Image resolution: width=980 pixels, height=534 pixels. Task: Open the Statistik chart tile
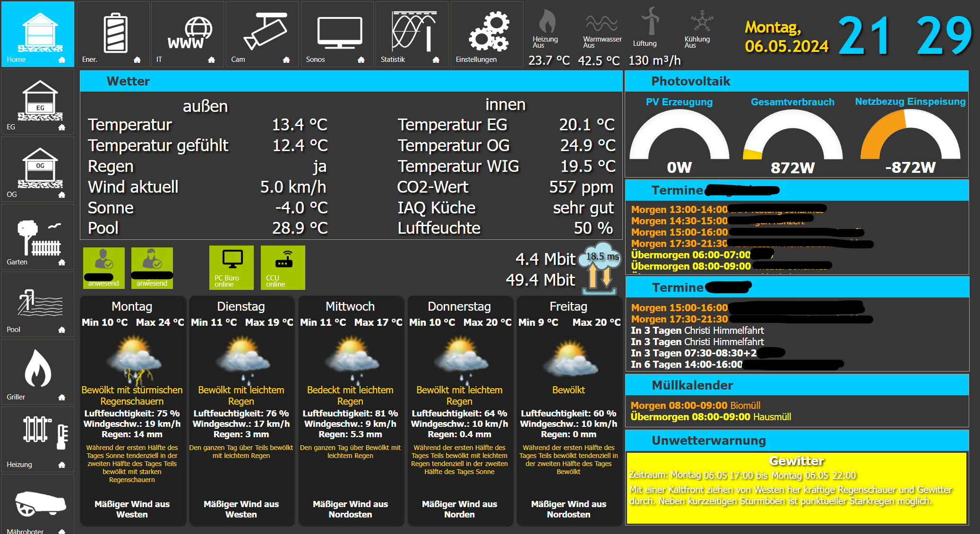412,34
